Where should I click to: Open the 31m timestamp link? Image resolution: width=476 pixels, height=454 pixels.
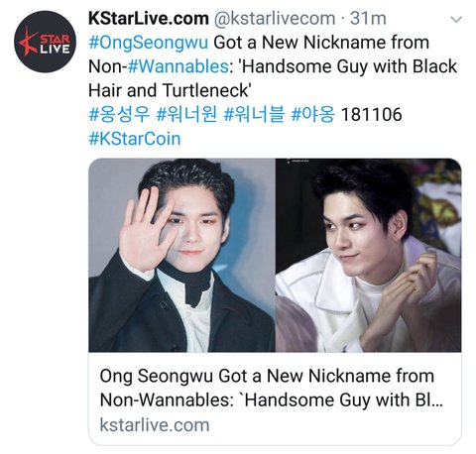[x=368, y=19]
